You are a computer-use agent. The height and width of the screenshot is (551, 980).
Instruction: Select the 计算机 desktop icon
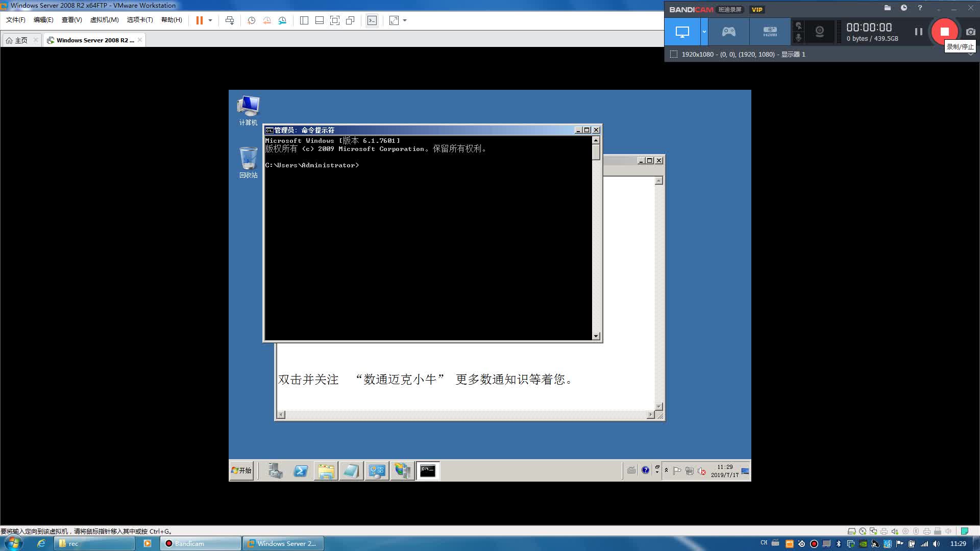pyautogui.click(x=248, y=110)
